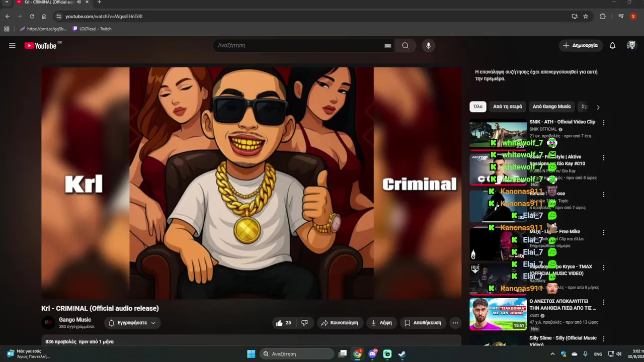644x362 pixels.
Task: Dislike the video with thumbs down
Action: (304, 323)
